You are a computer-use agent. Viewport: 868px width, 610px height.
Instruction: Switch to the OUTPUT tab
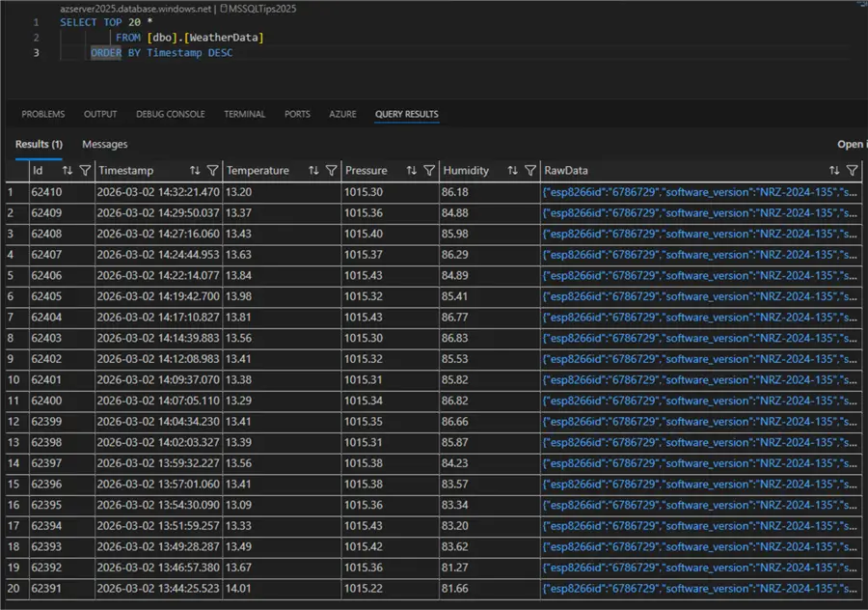[x=100, y=114]
